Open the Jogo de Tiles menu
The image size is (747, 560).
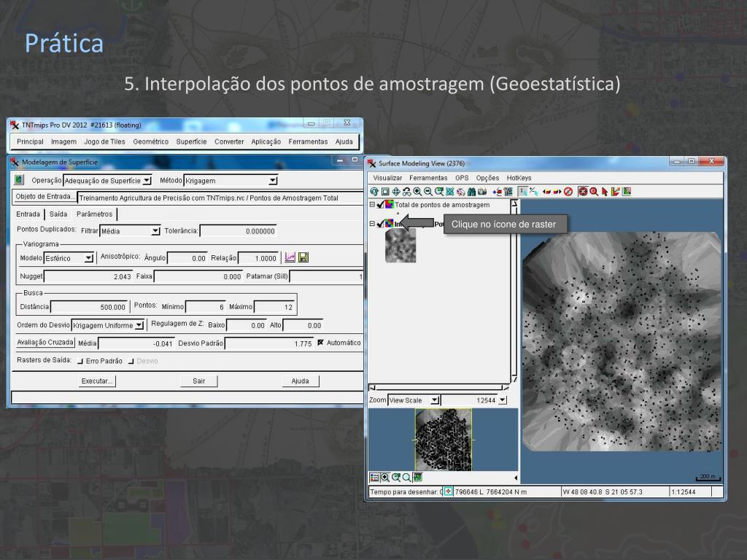(x=104, y=141)
